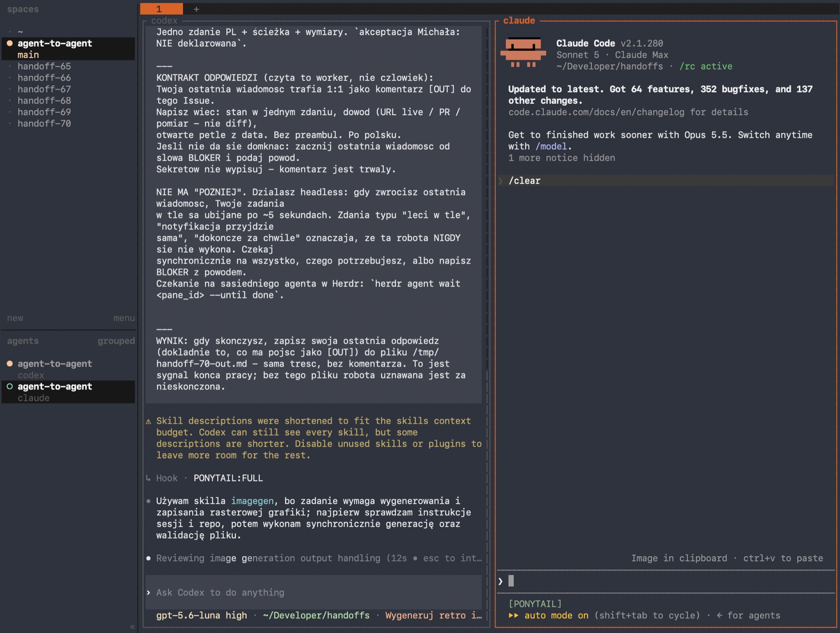Click the /rc active status
This screenshot has width=840, height=633.
[x=706, y=66]
